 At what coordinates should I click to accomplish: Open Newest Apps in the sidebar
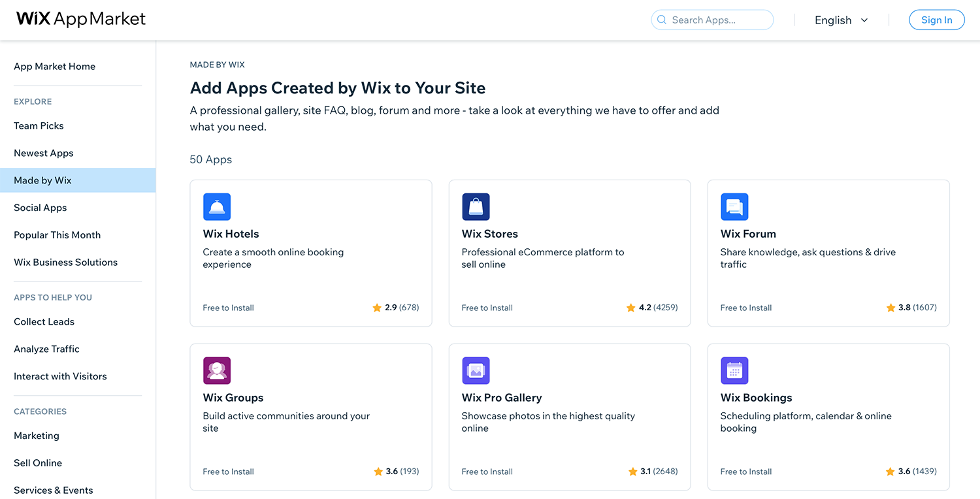pos(44,153)
